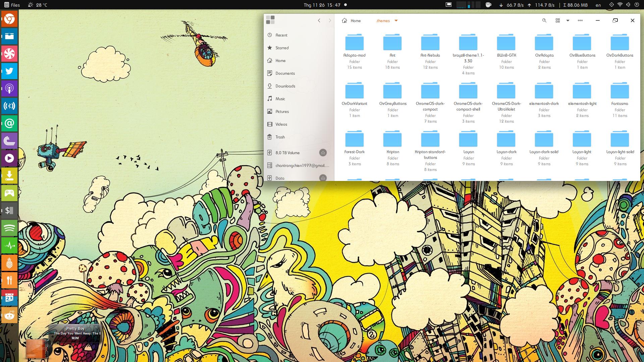The height and width of the screenshot is (362, 644).
Task: Select Recent in the Files sidebar
Action: [x=299, y=35]
